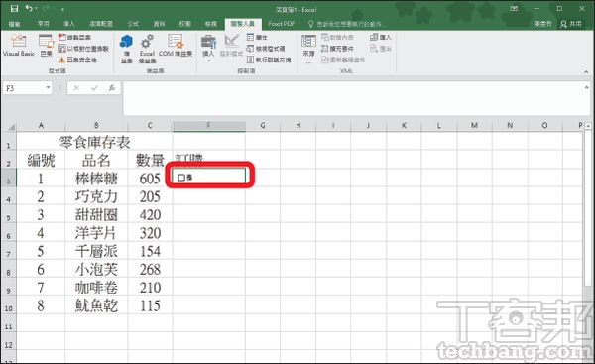Select the 開發人員 (Developer) tab
The height and width of the screenshot is (364, 595).
(243, 24)
